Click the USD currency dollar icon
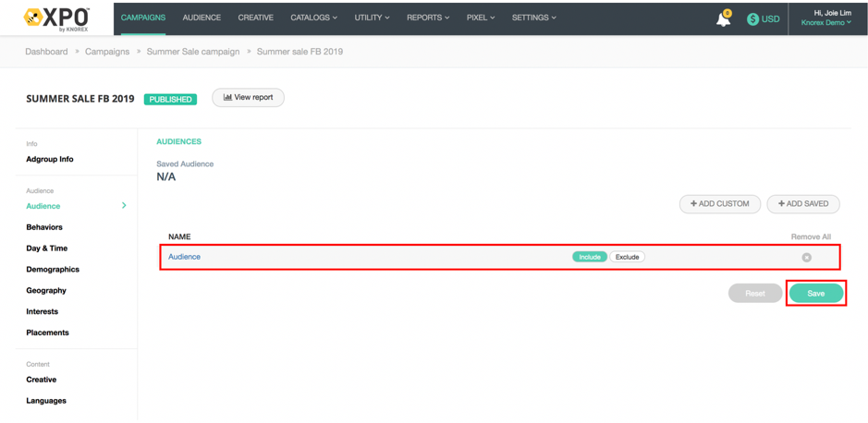Screen dimensions: 868x423 (752, 19)
